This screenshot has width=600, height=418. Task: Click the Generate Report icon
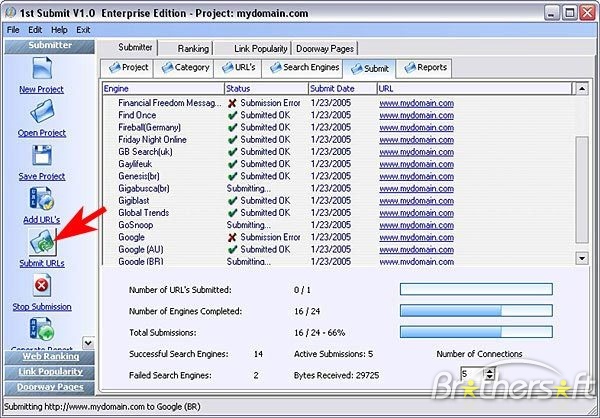42,330
